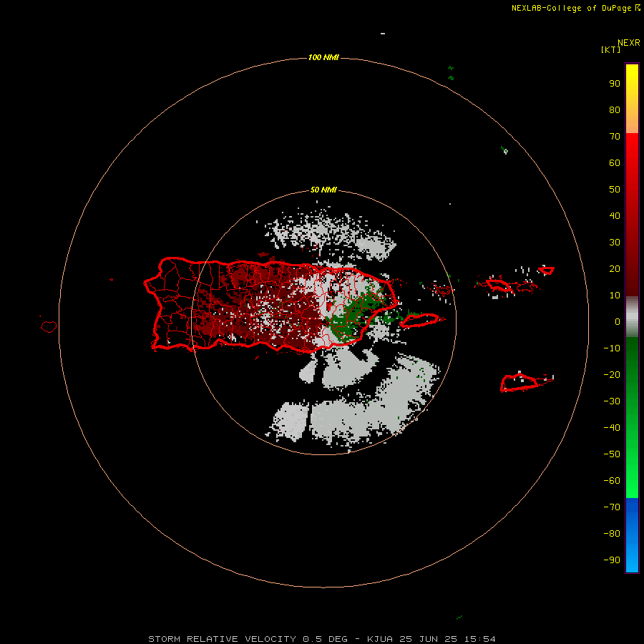Pick the gray zero-velocity segment of color scale

pos(632,317)
